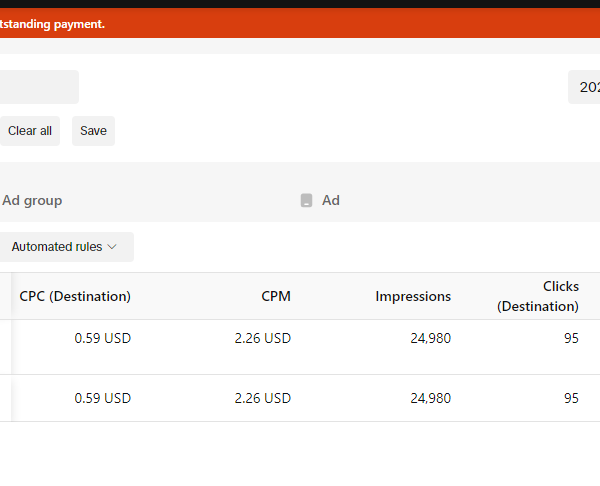Sort by the Impressions column header

(x=413, y=296)
